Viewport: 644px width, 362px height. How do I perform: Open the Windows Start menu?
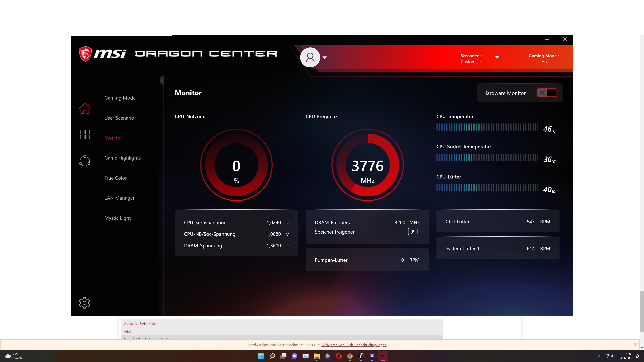pyautogui.click(x=261, y=356)
